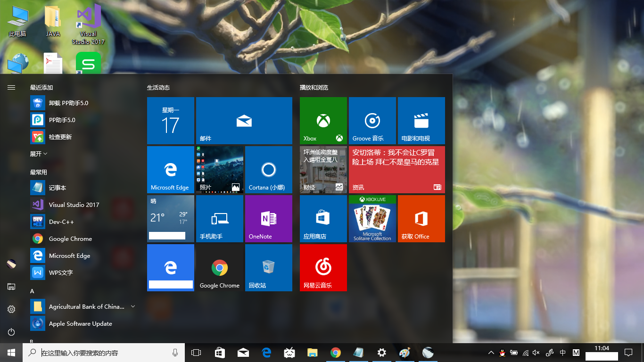Launch Visual Studio 2017 from app list
644x362 pixels.
[83, 205]
